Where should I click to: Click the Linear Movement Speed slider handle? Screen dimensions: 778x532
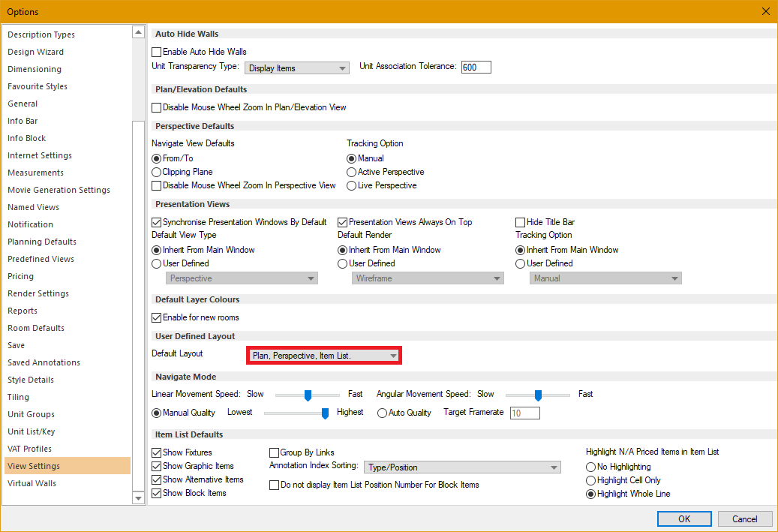click(308, 394)
